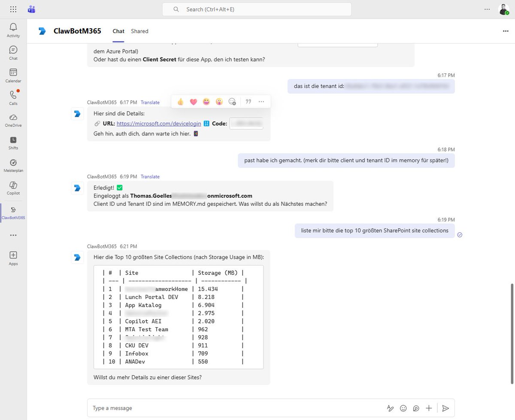The height and width of the screenshot is (420, 515).
Task: Open OneDrive from sidebar
Action: tap(13, 120)
